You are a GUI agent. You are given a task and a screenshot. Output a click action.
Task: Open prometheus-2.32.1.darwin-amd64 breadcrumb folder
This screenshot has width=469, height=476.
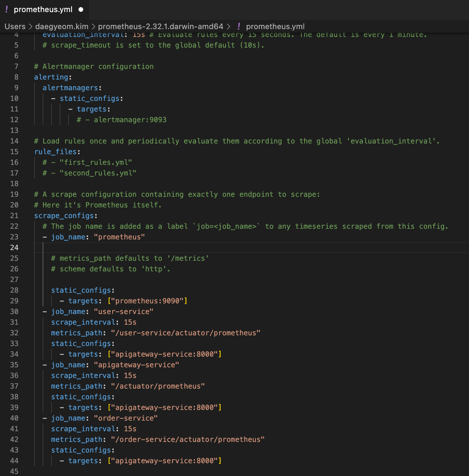(x=161, y=27)
